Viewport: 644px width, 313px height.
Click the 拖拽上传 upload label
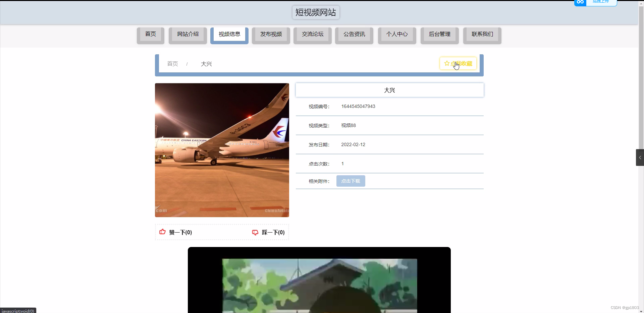tap(600, 2)
